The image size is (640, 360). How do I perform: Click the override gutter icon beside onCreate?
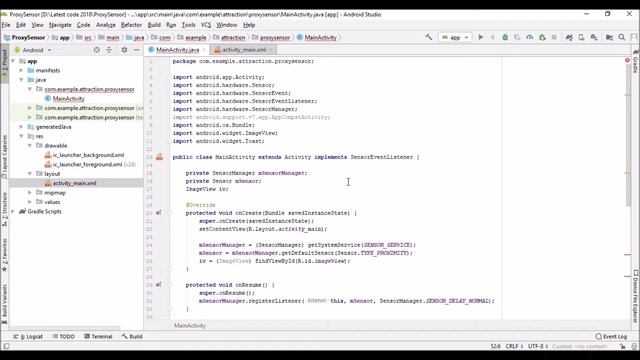click(x=159, y=213)
